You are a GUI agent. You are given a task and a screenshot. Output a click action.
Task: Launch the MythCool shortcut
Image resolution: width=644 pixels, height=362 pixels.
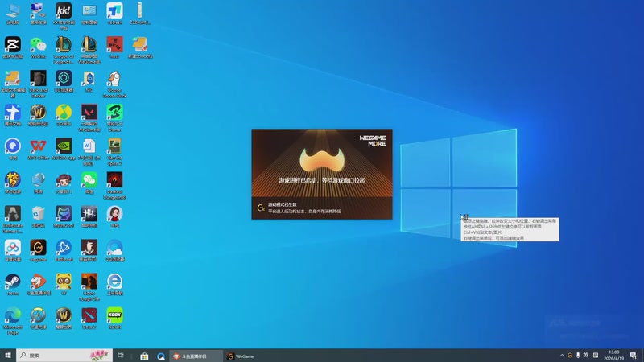coord(64,216)
